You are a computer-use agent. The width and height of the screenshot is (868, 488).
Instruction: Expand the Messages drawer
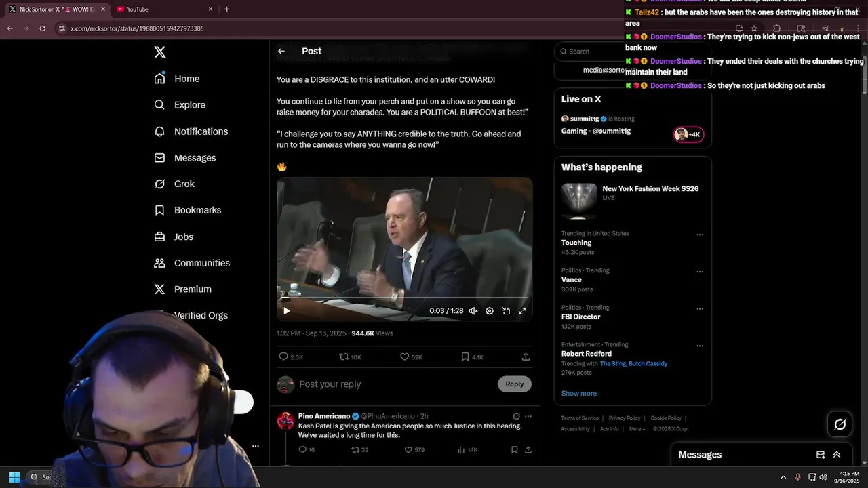837,455
